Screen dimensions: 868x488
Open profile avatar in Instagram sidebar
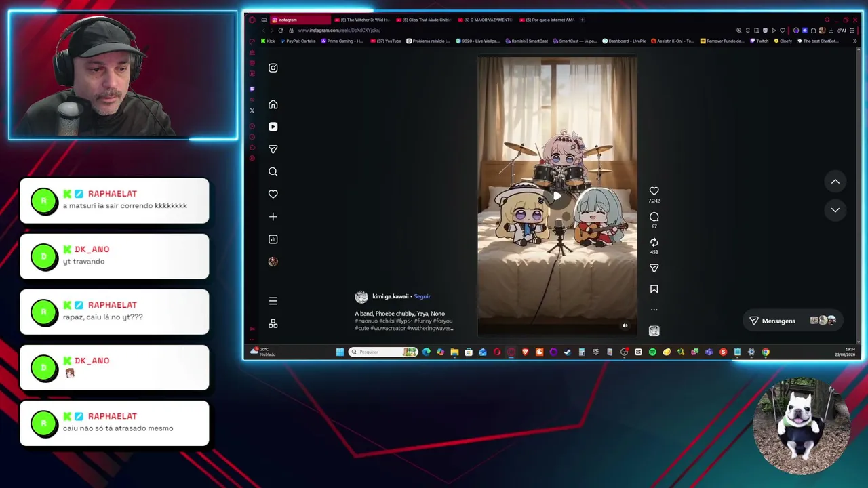tap(273, 262)
